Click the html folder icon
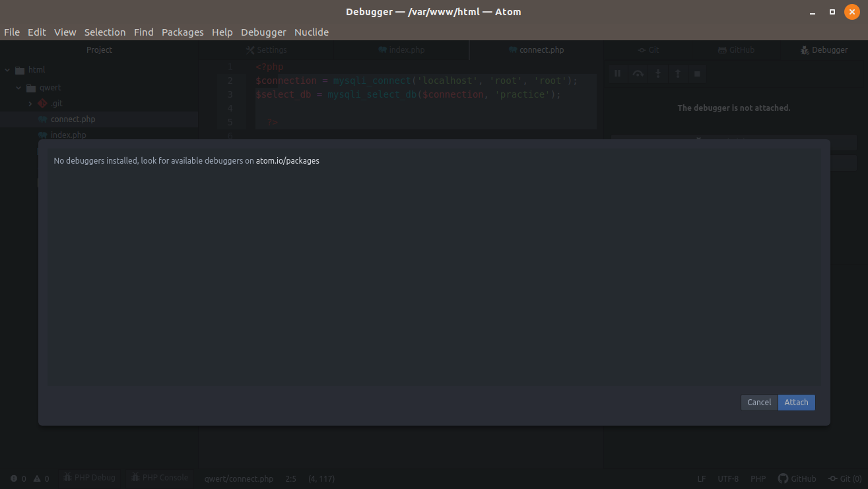The width and height of the screenshot is (868, 489). (x=20, y=70)
